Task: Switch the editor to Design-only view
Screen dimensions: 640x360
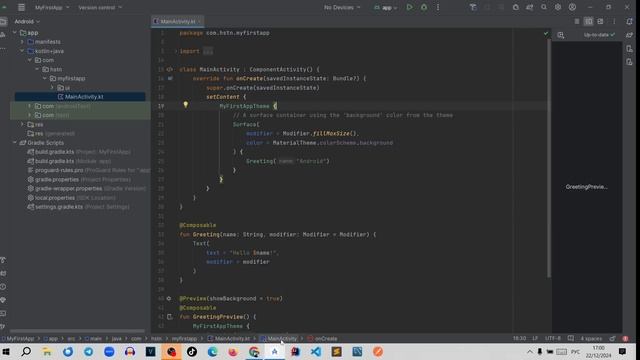Action: pos(600,21)
